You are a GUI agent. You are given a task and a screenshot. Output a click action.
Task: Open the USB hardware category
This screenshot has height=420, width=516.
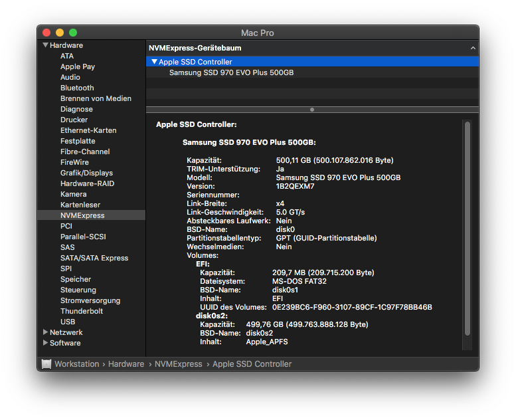[x=68, y=322]
